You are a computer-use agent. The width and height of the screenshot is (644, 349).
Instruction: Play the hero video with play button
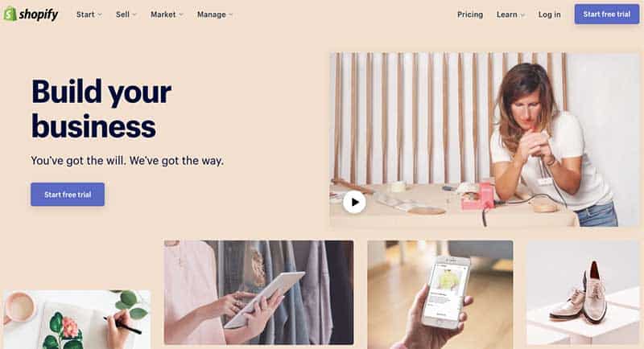(354, 202)
